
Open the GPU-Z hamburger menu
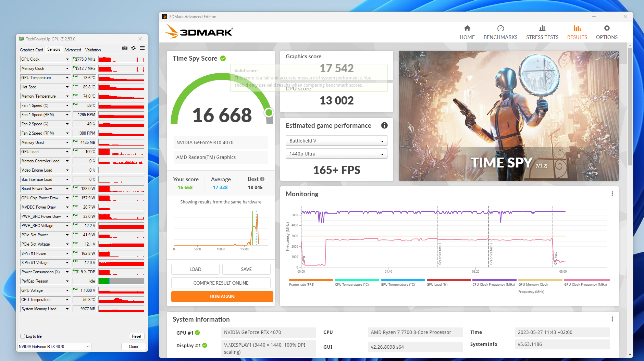click(x=142, y=48)
